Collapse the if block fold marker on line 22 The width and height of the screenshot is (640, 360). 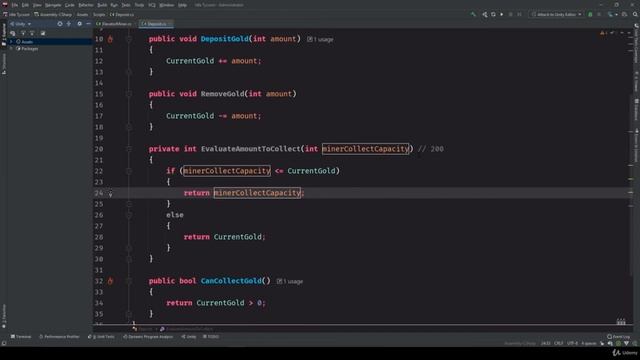pos(129,171)
